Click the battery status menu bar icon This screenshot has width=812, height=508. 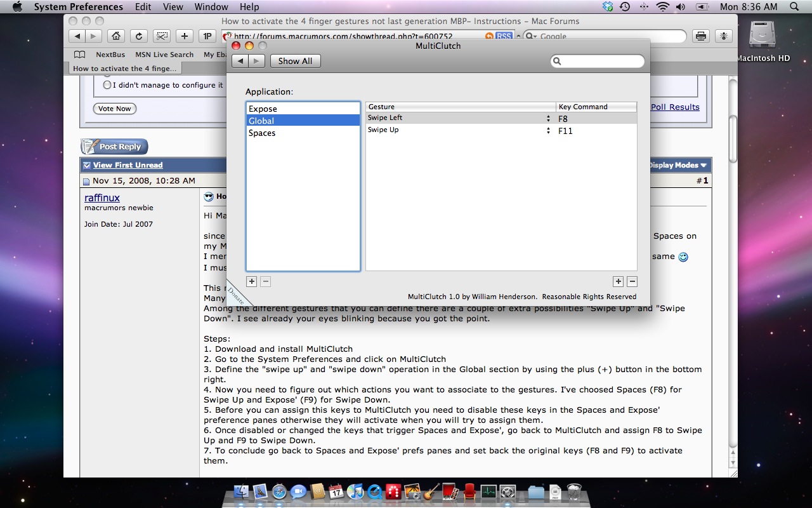[702, 7]
